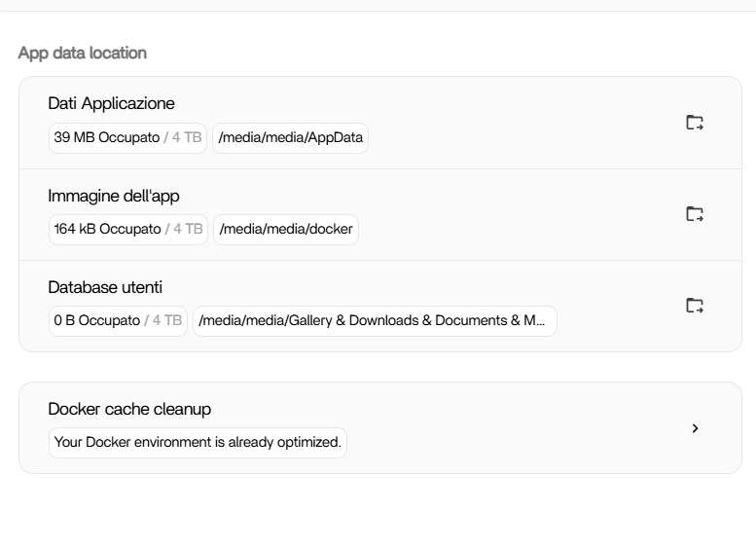This screenshot has height=549, width=756.
Task: Open the Docker cache cleanup title
Action: click(129, 409)
